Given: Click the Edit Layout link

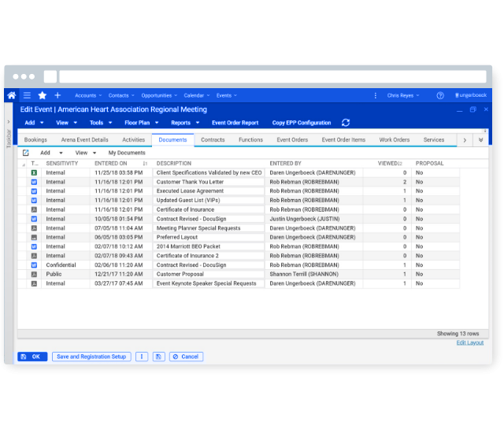Looking at the screenshot, I should point(470,343).
